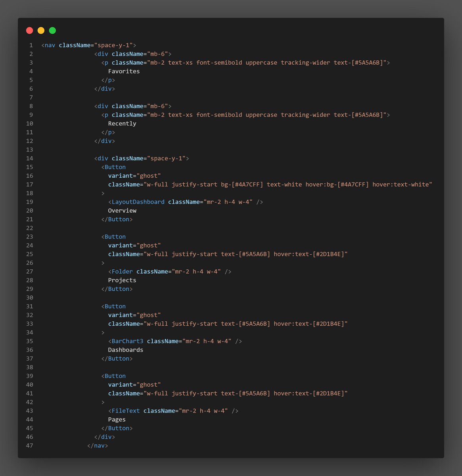Click hover:text-[#2D1B4E] on line 33

309,324
